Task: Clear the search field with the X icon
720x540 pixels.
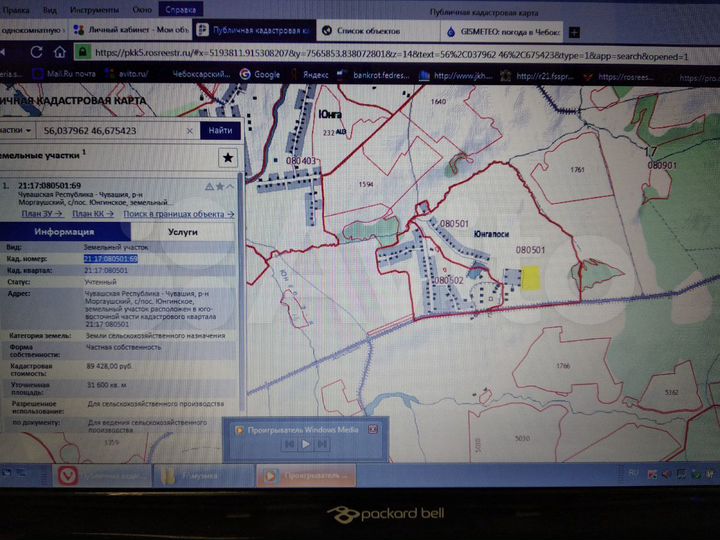Action: [188, 131]
